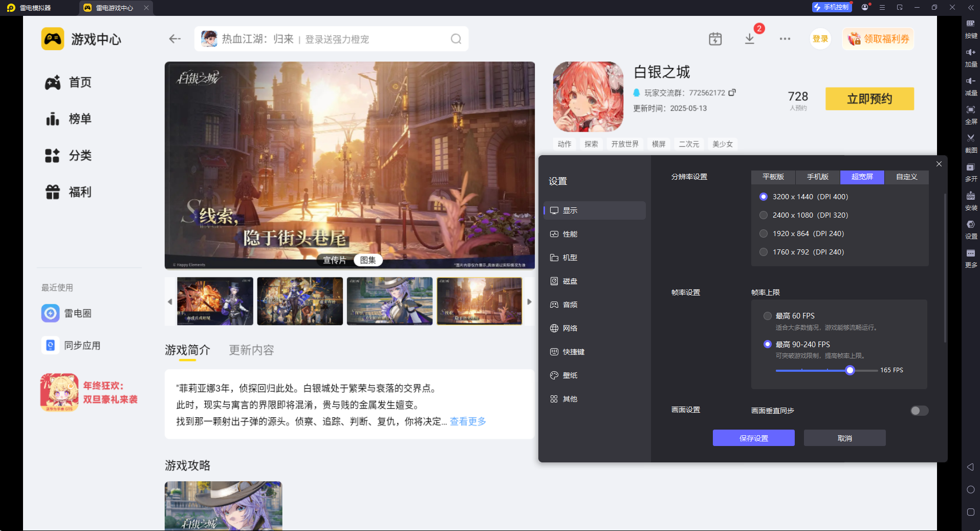Copy the player group number 772562172
980x531 pixels.
tap(732, 93)
